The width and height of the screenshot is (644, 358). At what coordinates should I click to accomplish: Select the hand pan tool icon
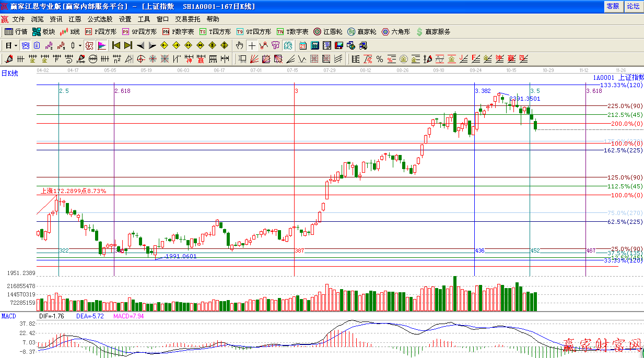pyautogui.click(x=240, y=45)
